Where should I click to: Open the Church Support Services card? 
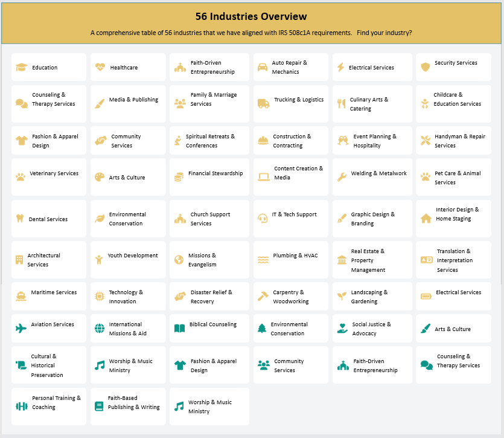pos(209,219)
